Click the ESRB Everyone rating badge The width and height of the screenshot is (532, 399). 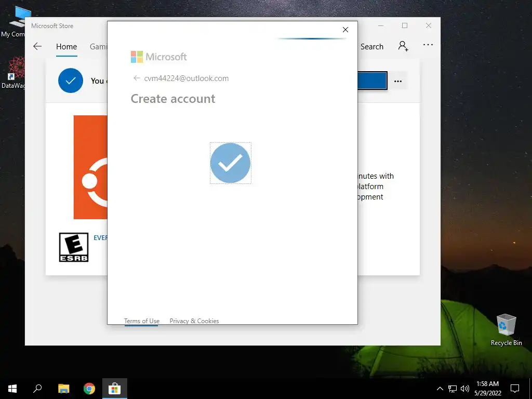[74, 247]
